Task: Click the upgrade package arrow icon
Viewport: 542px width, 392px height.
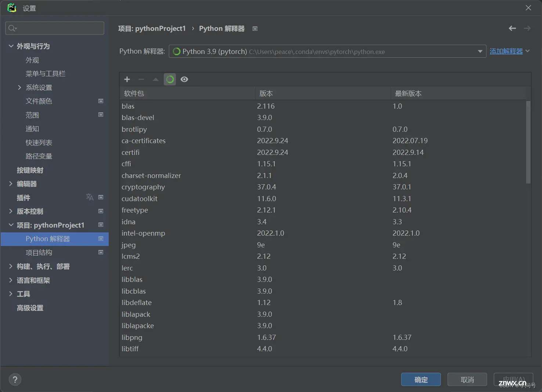Action: point(156,79)
